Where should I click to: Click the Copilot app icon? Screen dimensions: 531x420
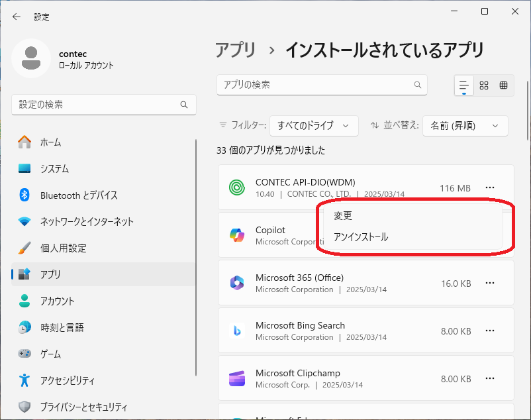[x=237, y=235]
